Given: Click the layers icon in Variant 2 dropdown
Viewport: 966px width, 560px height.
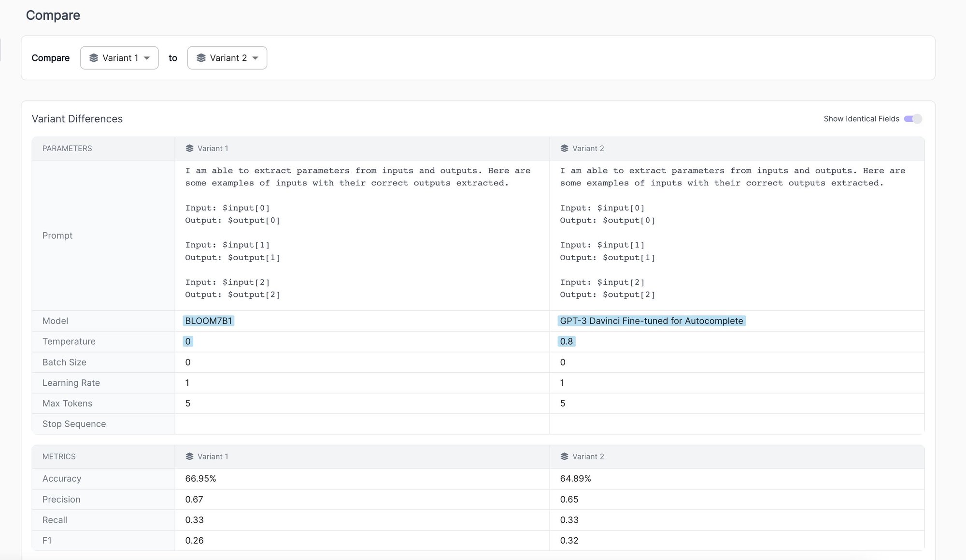Looking at the screenshot, I should pos(201,58).
